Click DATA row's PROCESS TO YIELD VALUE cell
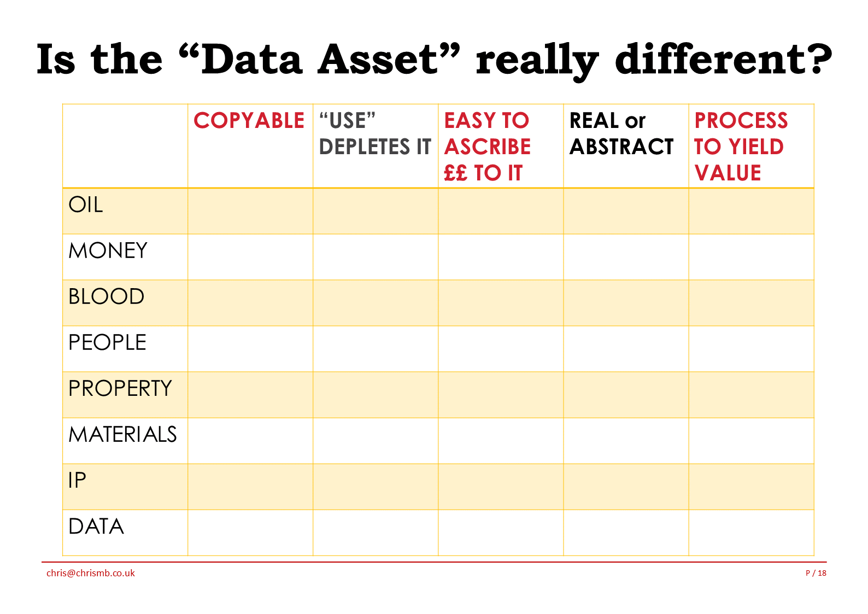This screenshot has height=614, width=868. (x=751, y=533)
